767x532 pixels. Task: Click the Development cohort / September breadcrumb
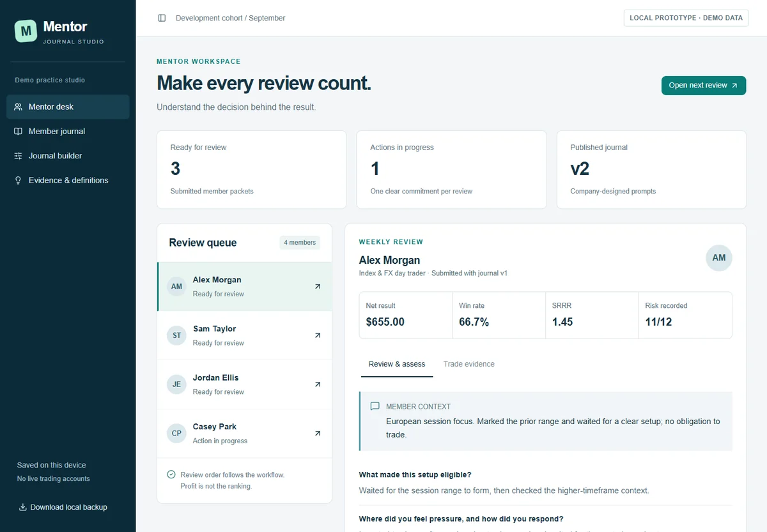(x=231, y=18)
